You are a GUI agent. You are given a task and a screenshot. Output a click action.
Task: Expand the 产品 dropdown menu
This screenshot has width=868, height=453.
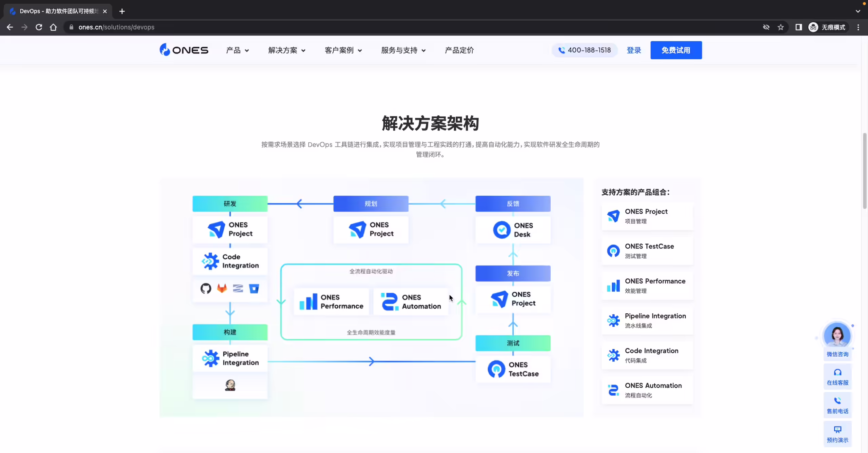click(237, 50)
